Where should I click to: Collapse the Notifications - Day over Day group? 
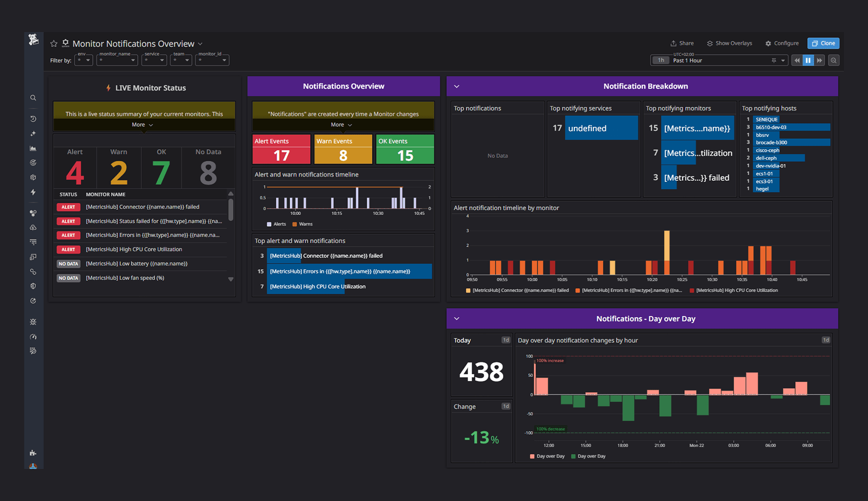click(457, 319)
